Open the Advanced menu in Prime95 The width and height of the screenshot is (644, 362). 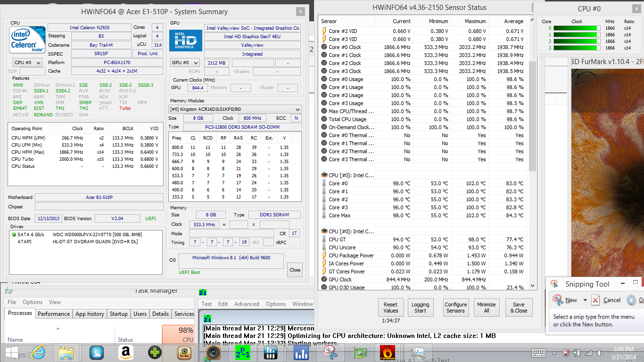[247, 304]
